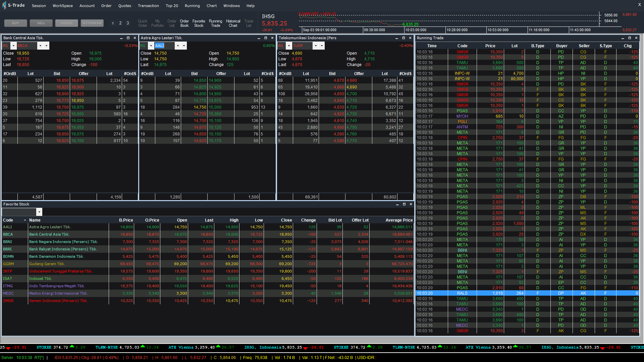The height and width of the screenshot is (362, 644).
Task: Click the Code column sort arrow
Action: [x=25, y=220]
